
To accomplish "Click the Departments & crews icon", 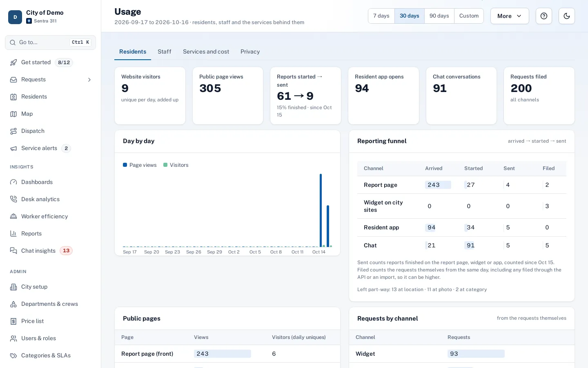I will (x=13, y=304).
